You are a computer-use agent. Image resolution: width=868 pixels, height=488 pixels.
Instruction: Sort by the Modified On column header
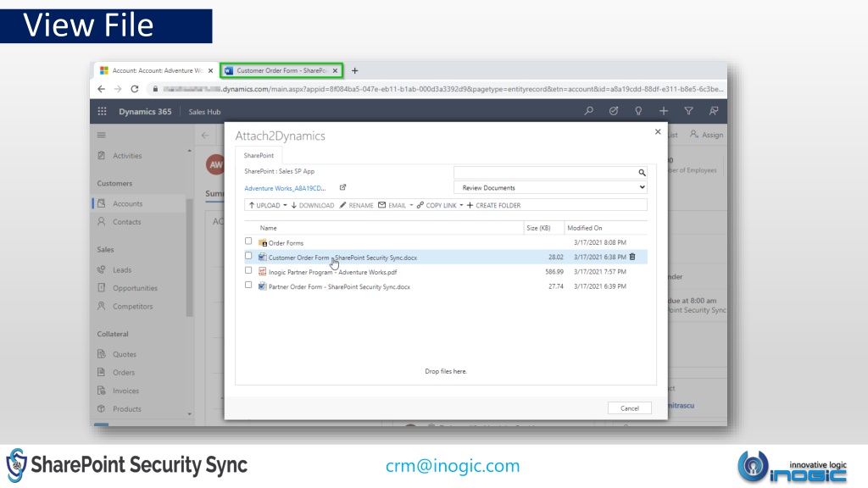pyautogui.click(x=585, y=228)
